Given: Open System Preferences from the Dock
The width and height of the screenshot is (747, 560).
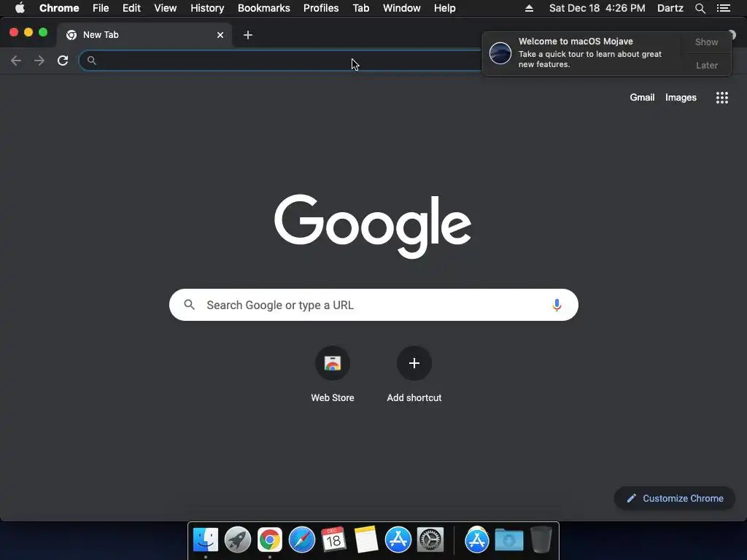Looking at the screenshot, I should point(430,540).
